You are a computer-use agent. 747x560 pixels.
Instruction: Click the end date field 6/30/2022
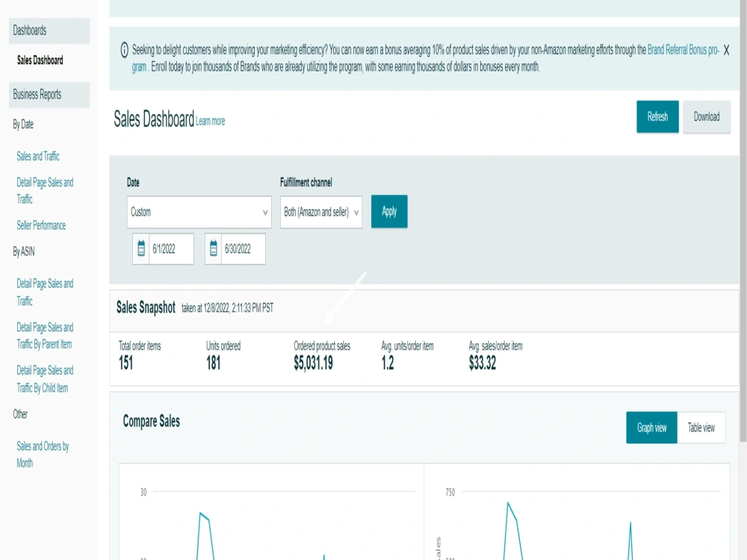click(x=244, y=249)
